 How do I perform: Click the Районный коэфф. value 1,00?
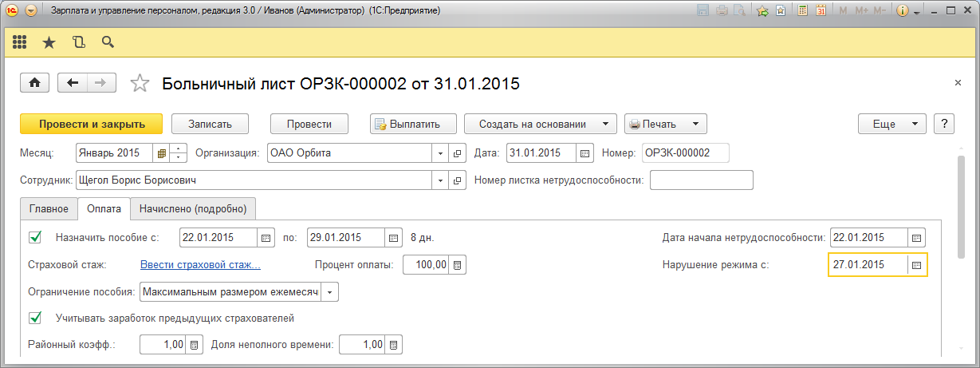(163, 345)
